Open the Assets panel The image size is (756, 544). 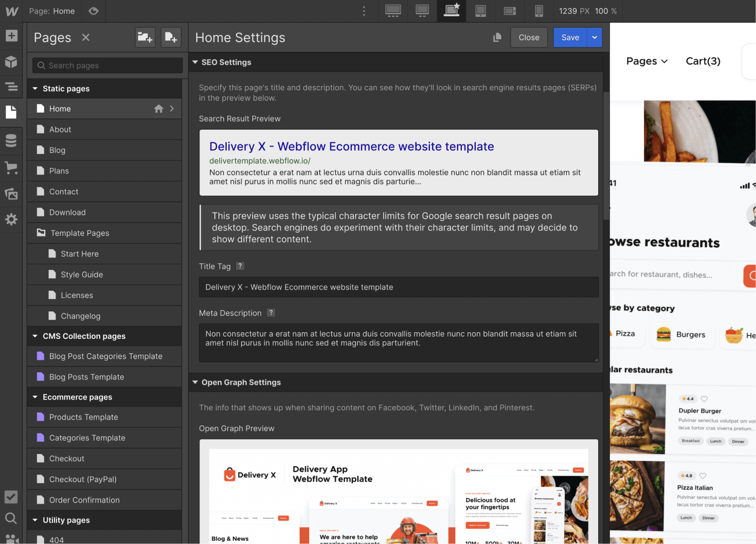point(11,193)
